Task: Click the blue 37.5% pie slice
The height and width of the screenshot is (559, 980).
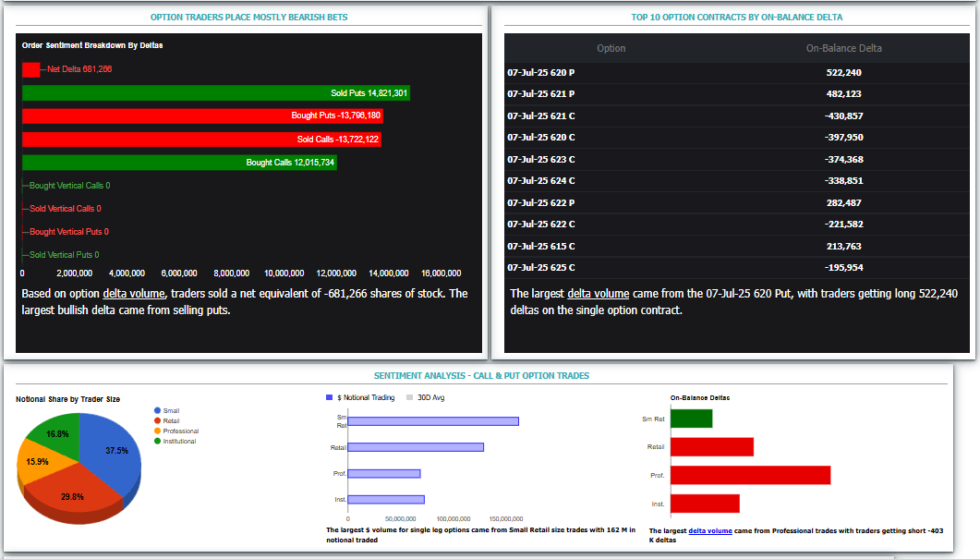Action: (113, 450)
